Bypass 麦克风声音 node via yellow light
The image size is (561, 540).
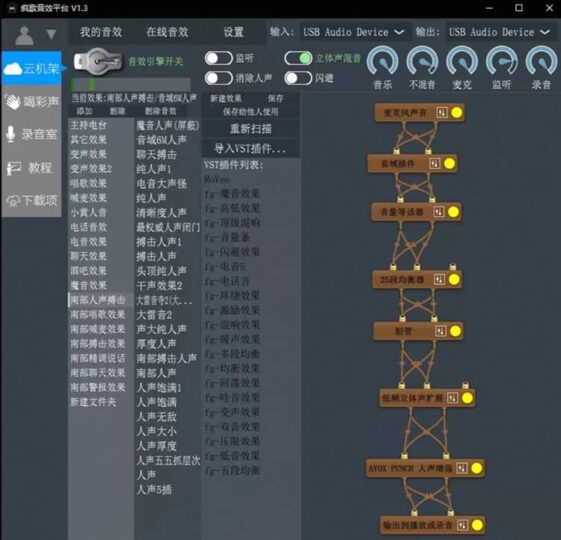tap(457, 113)
